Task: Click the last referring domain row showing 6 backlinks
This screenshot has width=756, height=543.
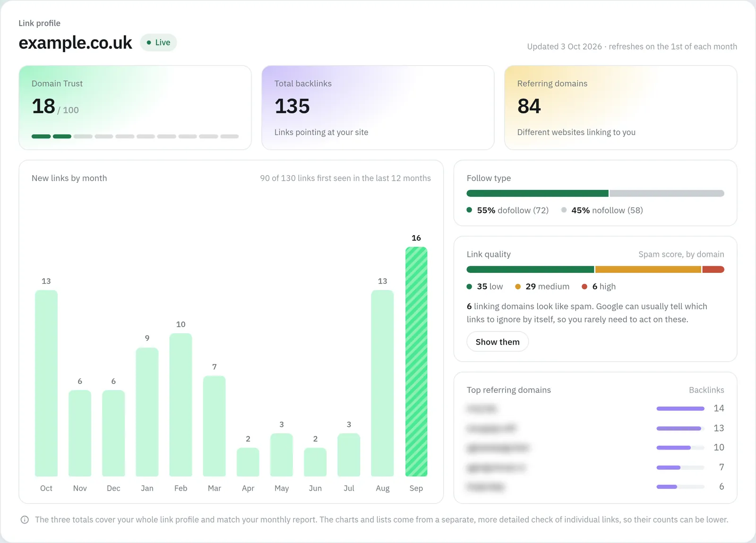Action: pos(595,487)
